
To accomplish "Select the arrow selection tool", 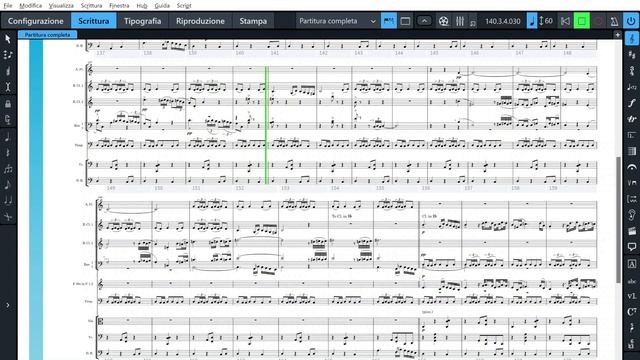I will pyautogui.click(x=8, y=39).
